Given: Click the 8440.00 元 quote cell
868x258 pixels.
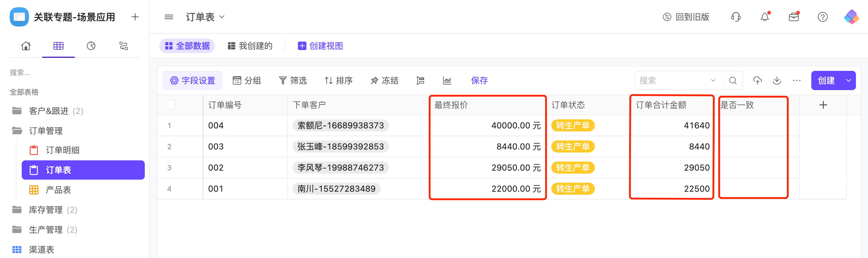Looking at the screenshot, I should (x=488, y=146).
